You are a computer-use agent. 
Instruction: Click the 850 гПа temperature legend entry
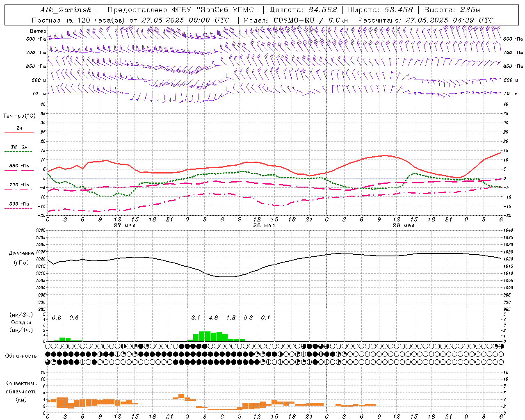19,166
